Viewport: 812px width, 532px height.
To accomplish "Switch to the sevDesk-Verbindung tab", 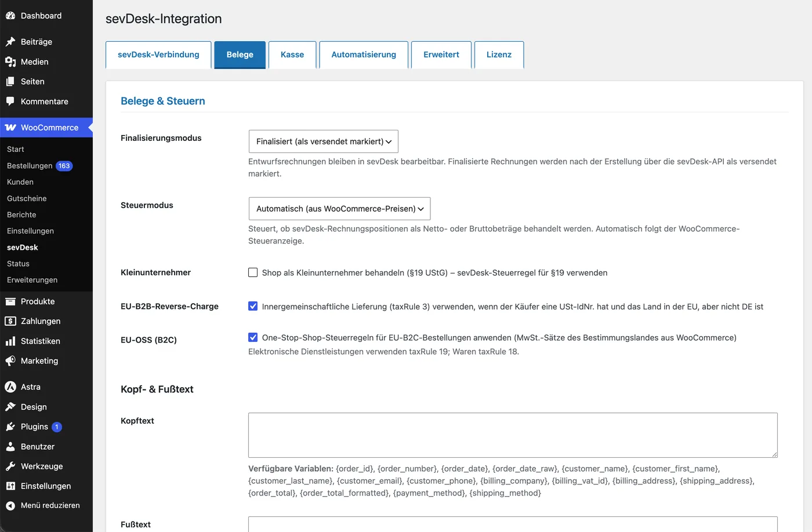I will [158, 54].
